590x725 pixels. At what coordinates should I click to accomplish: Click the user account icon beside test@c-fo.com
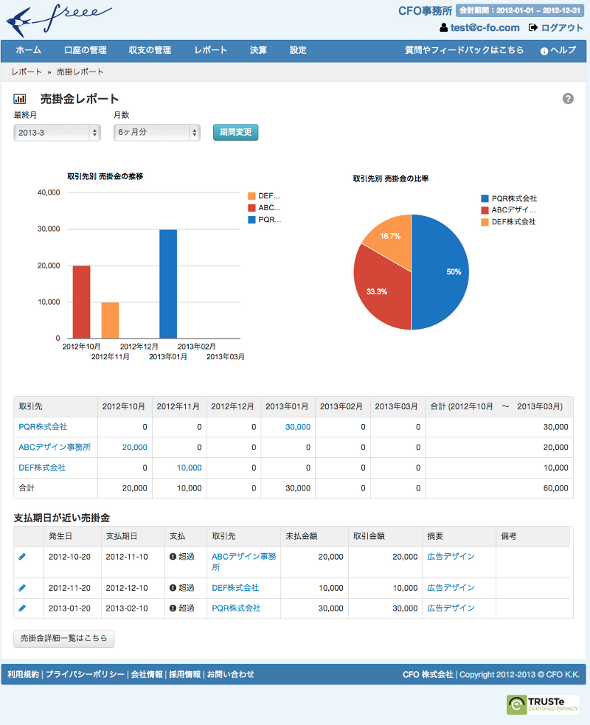click(x=443, y=28)
